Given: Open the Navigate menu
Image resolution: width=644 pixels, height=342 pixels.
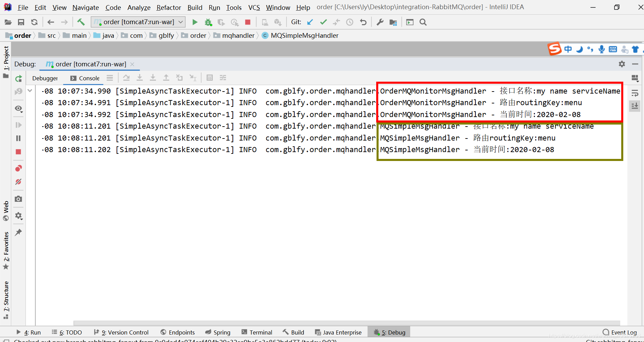Looking at the screenshot, I should pos(86,7).
